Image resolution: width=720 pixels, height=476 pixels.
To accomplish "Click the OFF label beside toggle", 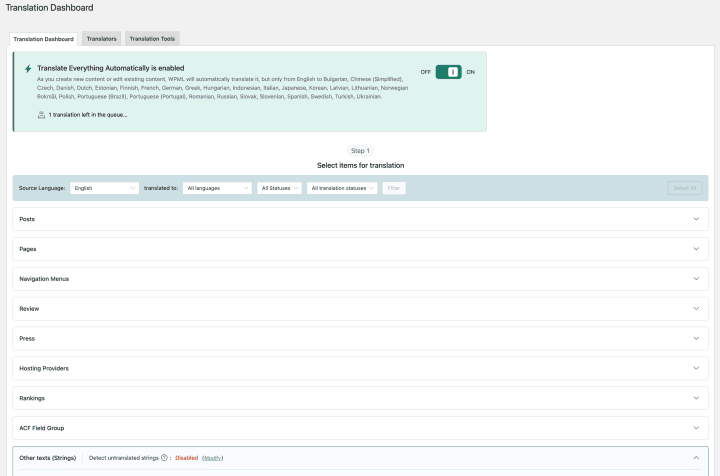I will point(426,72).
